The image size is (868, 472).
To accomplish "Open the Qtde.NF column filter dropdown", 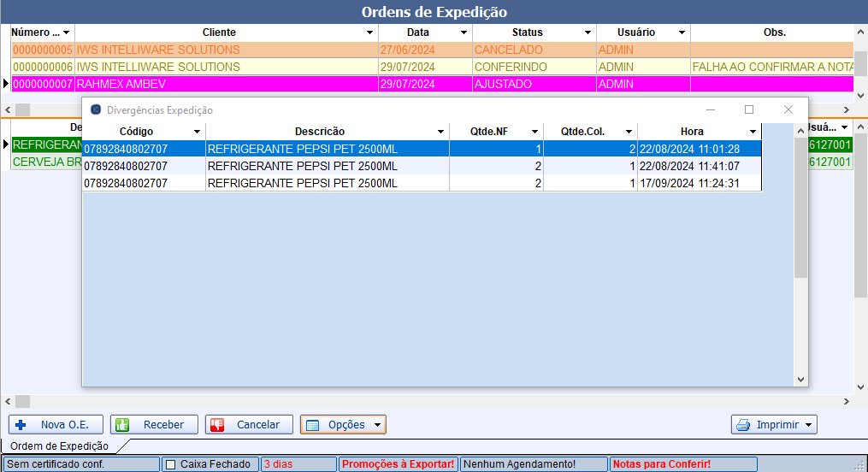I will point(534,132).
